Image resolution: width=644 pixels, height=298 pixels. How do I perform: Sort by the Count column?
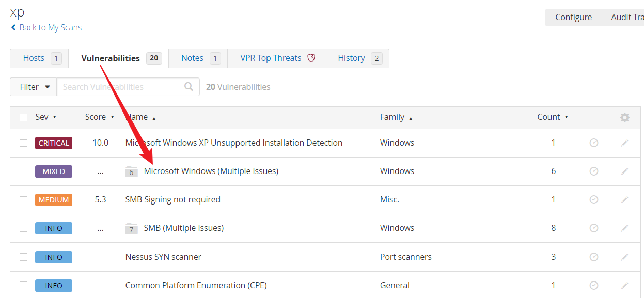553,117
